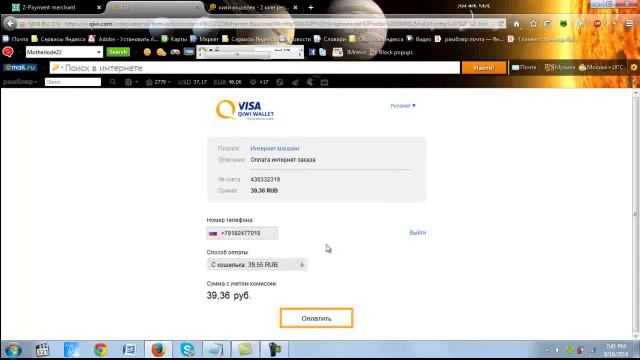The image size is (640, 360).
Task: Click the phone number field +79182477019
Action: [242, 233]
